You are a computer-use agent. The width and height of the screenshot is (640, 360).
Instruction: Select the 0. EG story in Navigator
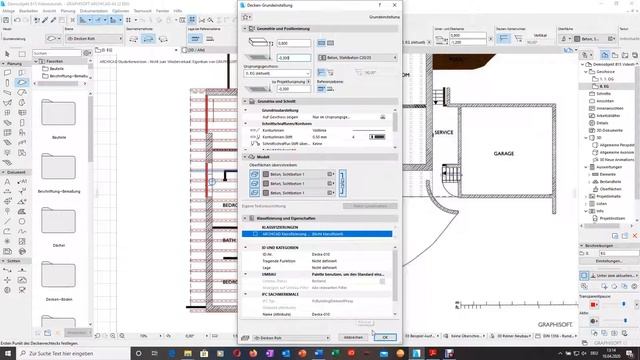tap(604, 87)
